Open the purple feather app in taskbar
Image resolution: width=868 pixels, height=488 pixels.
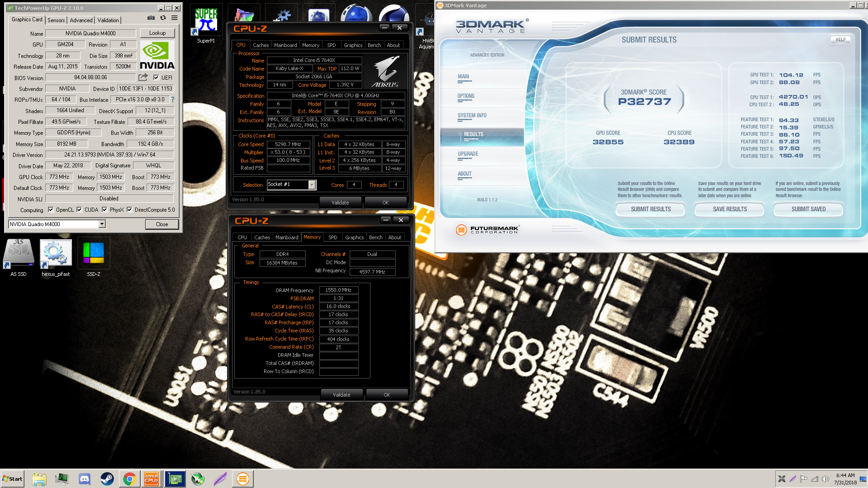(x=220, y=479)
